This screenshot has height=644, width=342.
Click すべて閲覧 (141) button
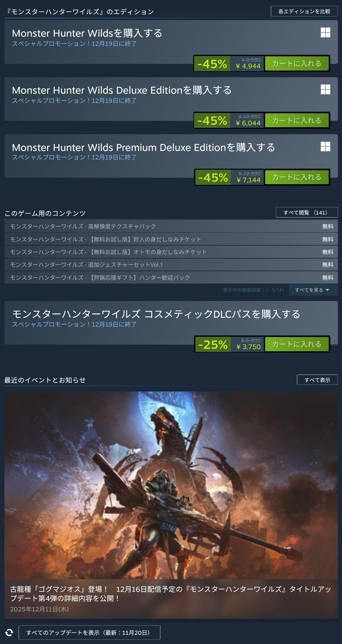tap(307, 212)
